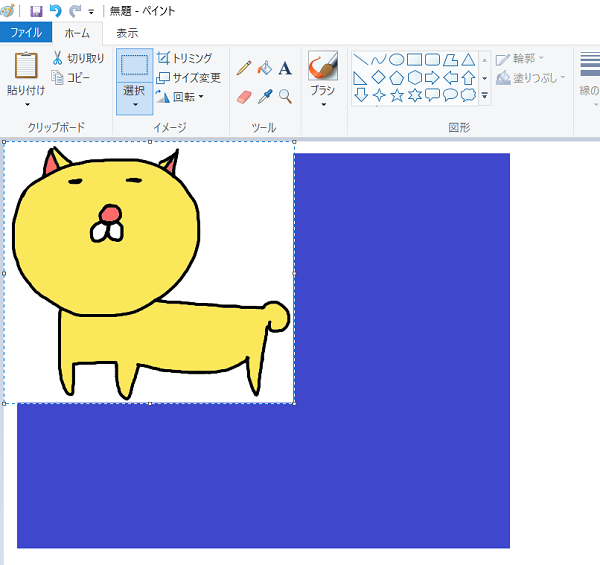Select the Five-point star shape
Viewport: 600px width, 565px height.
(396, 95)
